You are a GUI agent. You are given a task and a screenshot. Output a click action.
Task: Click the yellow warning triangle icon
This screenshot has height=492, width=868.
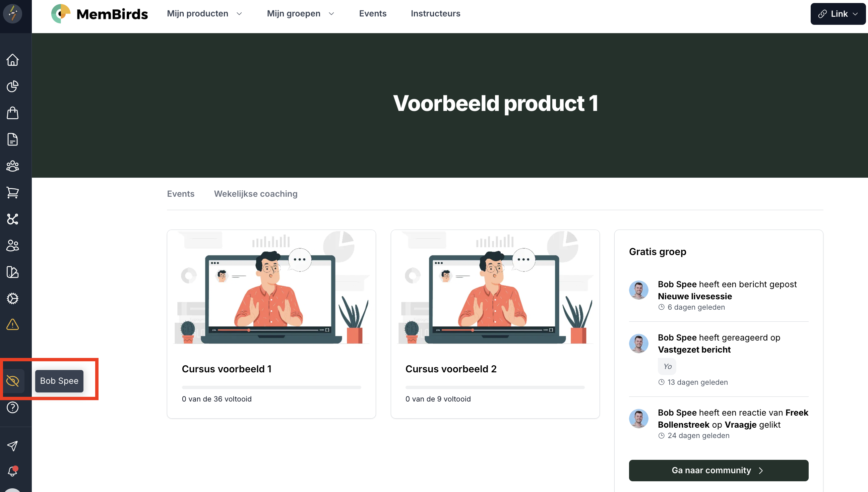click(12, 324)
